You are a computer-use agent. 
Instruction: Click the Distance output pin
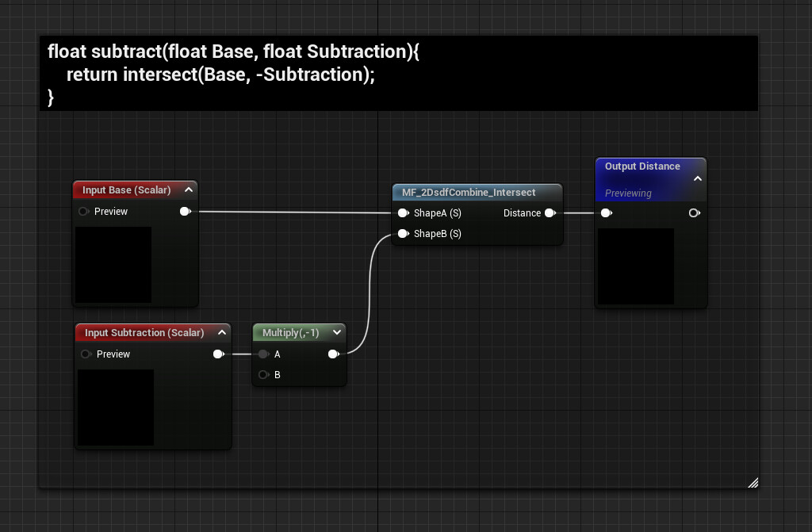coord(550,212)
